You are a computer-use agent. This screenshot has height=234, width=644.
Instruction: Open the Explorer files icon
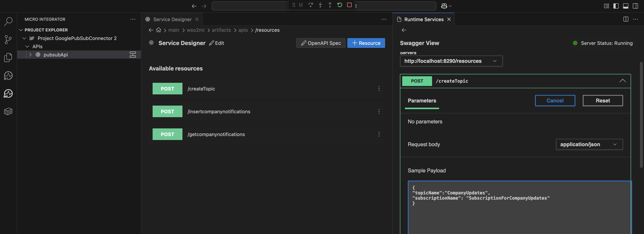[x=8, y=57]
